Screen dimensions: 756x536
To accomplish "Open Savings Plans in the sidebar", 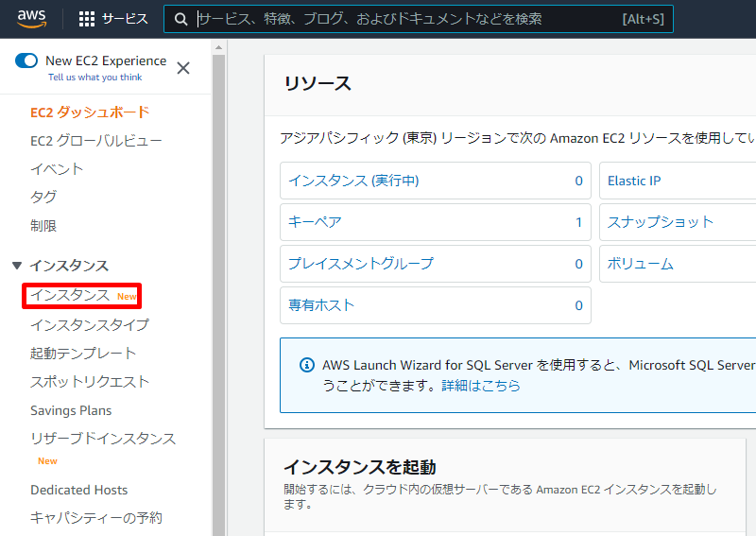I will click(x=71, y=410).
